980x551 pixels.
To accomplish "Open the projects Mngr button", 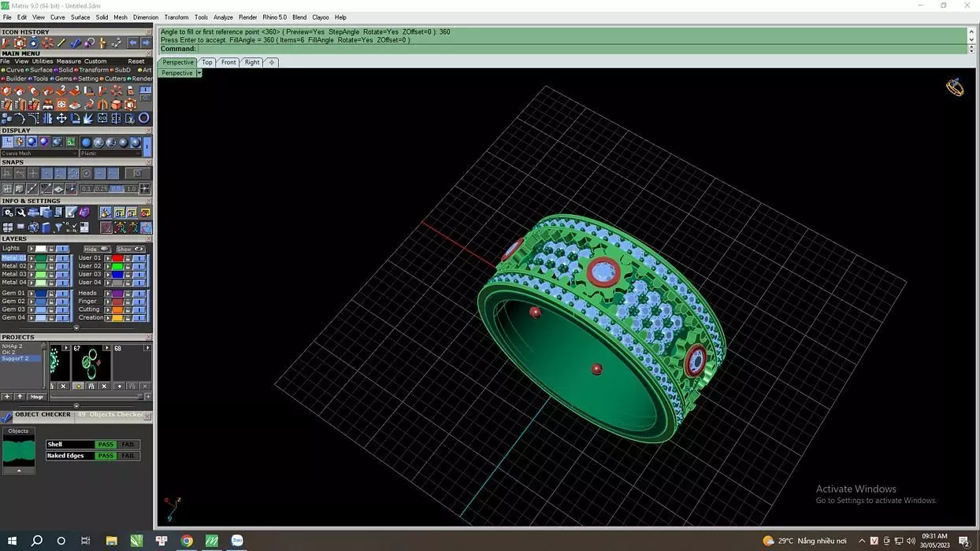I will [37, 397].
